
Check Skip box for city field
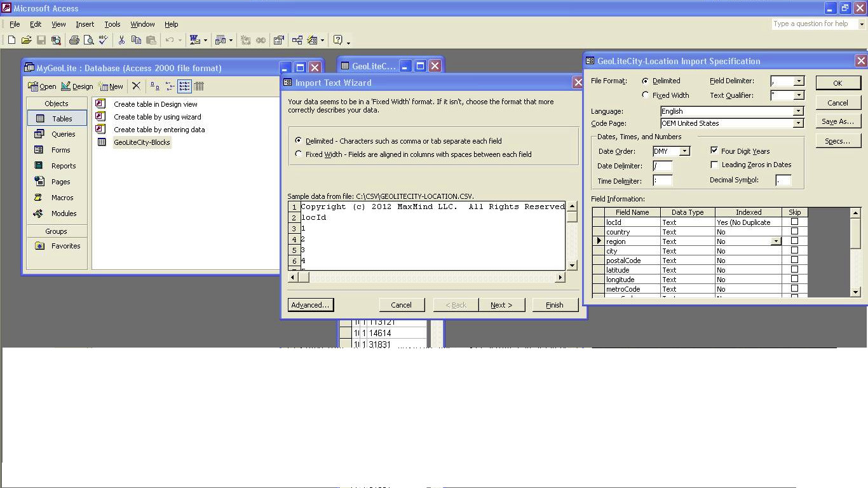click(x=794, y=250)
